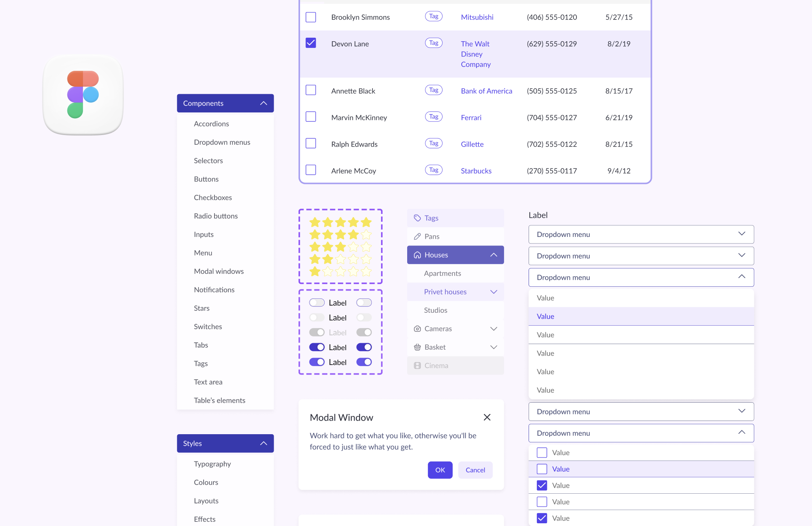812x526 pixels.
Task: Click the film icon beside Cinema
Action: click(417, 365)
